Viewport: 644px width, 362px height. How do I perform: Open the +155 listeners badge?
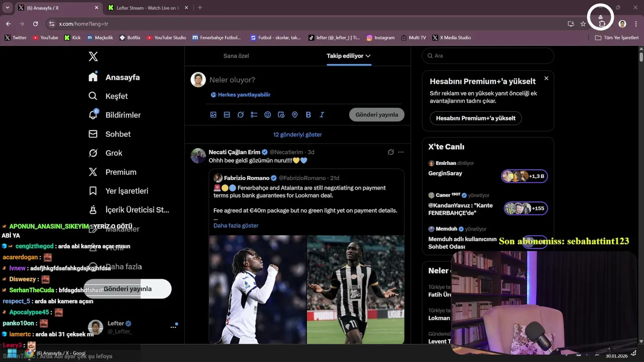click(526, 208)
